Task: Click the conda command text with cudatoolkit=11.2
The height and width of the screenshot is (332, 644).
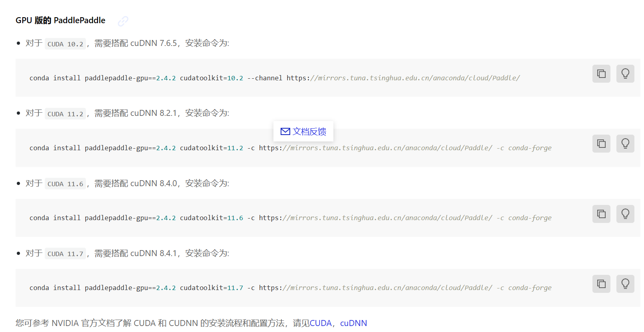Action: tap(291, 148)
